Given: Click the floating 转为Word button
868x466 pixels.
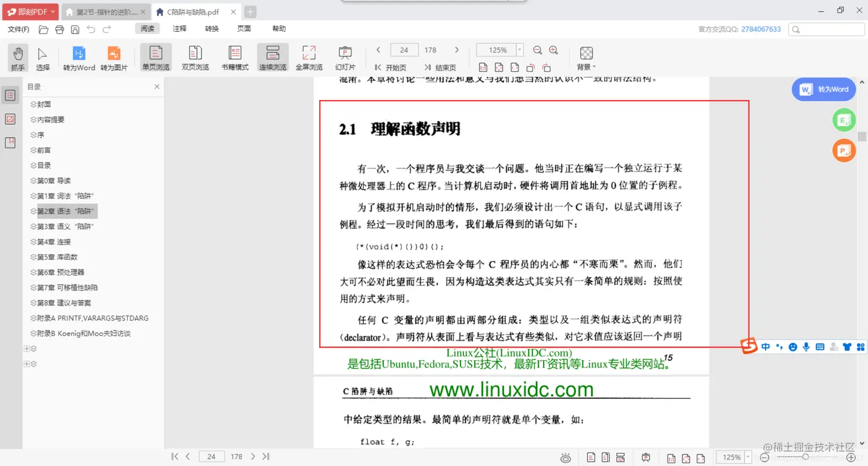Looking at the screenshot, I should (x=823, y=89).
